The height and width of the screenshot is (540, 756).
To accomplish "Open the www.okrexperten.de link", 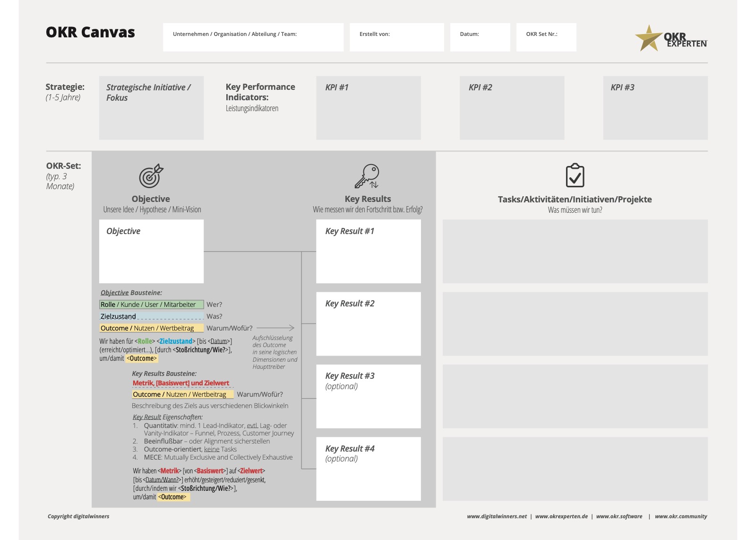I will 561,516.
